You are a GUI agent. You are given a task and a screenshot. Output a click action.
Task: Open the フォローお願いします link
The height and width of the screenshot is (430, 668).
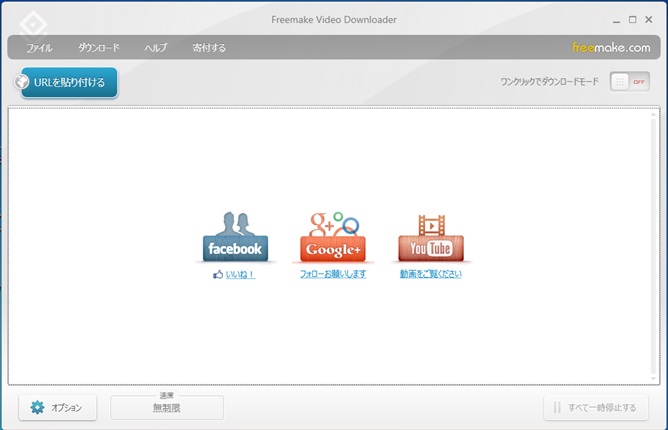tap(333, 274)
